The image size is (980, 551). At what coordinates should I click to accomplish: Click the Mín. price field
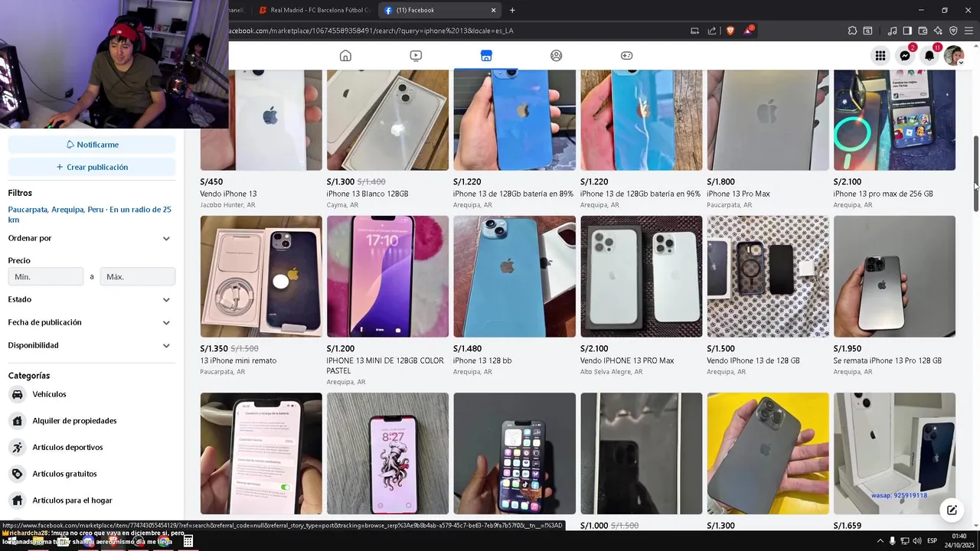click(x=46, y=276)
